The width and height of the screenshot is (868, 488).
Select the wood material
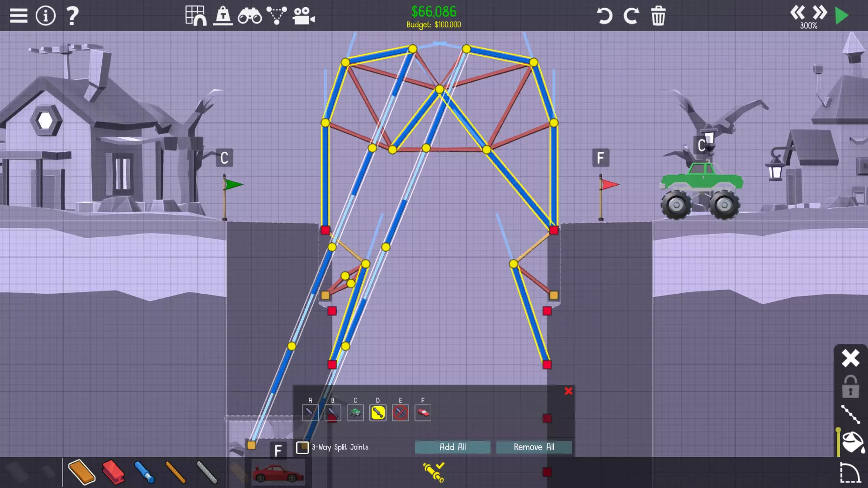pos(81,472)
